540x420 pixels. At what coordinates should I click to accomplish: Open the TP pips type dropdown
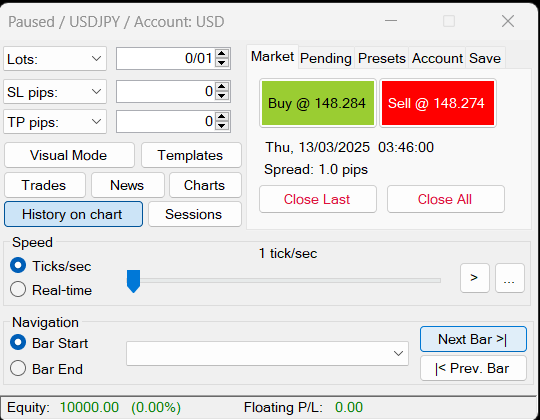[x=55, y=122]
